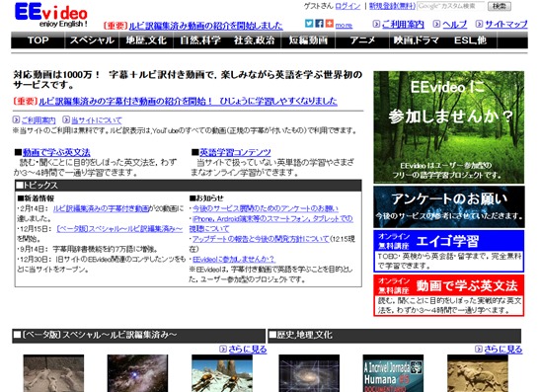Click the orange plus share icon

(x=330, y=24)
